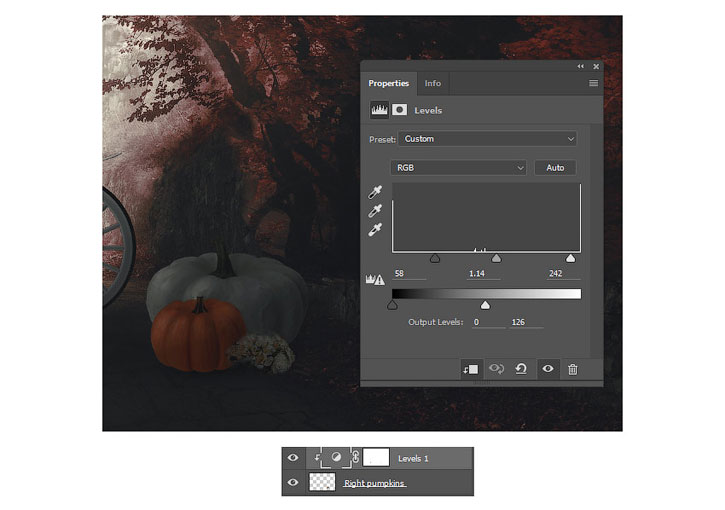This screenshot has height=510, width=725.
Task: Open the Properties panel menu icon
Action: click(x=593, y=83)
